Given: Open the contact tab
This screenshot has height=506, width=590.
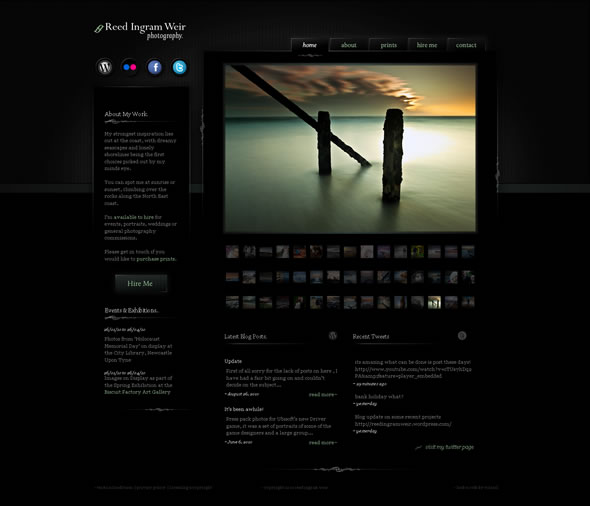Looking at the screenshot, I should tap(466, 45).
